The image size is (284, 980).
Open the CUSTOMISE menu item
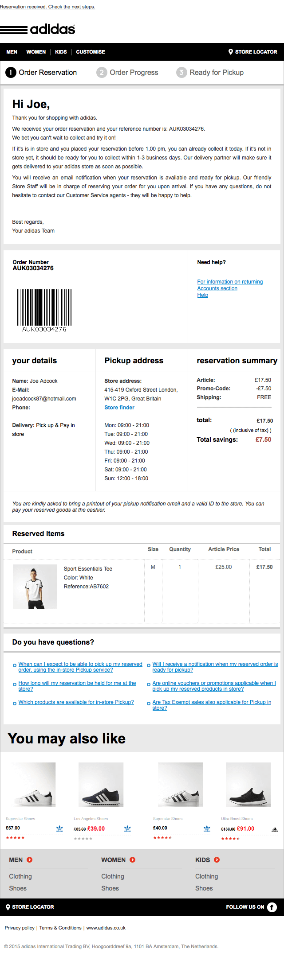point(90,52)
